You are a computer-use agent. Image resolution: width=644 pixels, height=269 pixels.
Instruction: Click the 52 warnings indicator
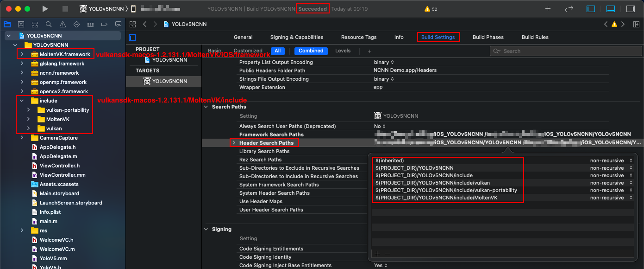click(x=431, y=9)
